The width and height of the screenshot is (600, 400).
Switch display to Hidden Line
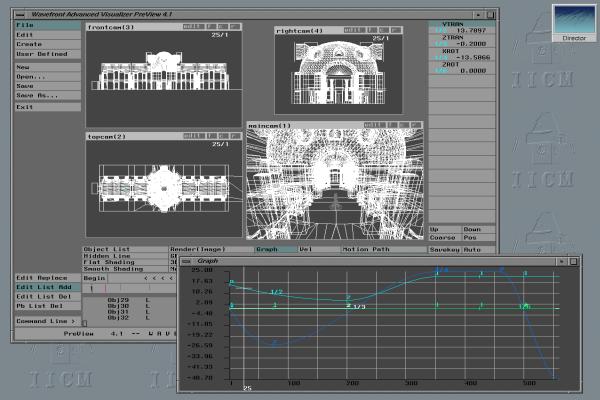[125, 256]
